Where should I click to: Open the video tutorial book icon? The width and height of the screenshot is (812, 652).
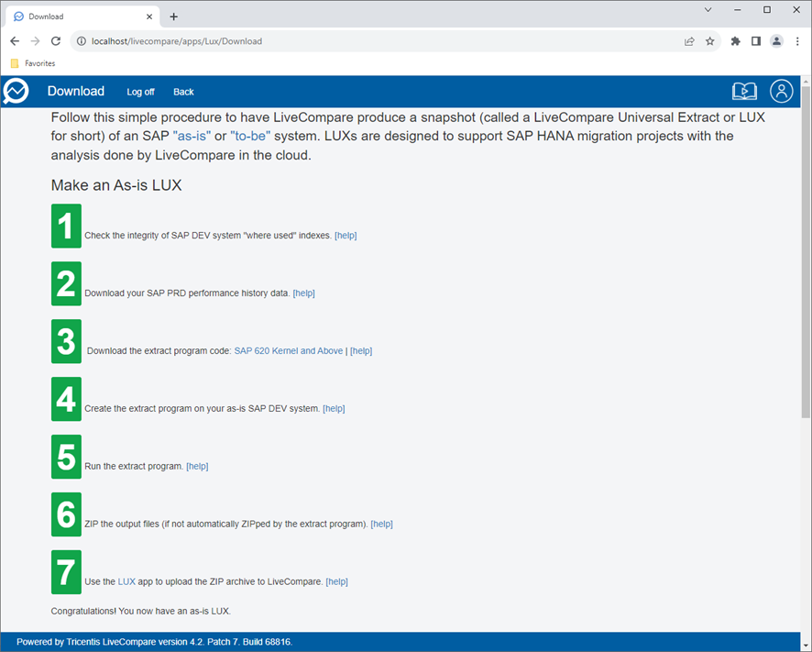pos(744,91)
